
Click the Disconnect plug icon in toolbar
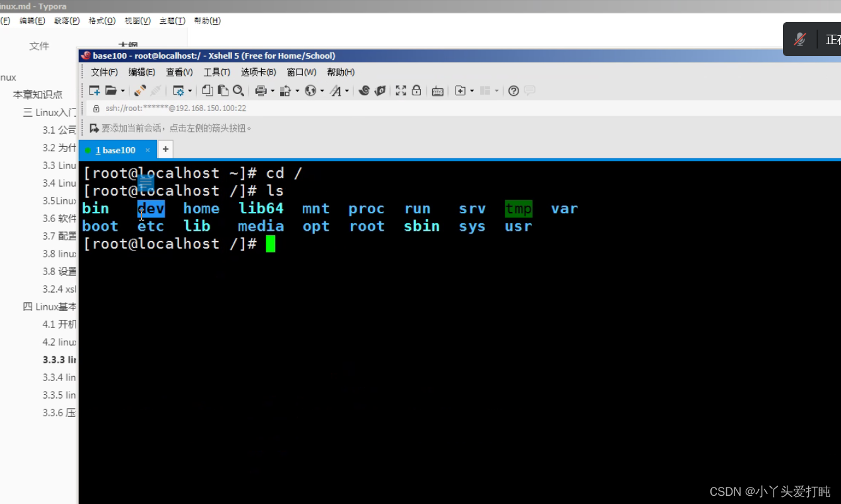tap(140, 91)
